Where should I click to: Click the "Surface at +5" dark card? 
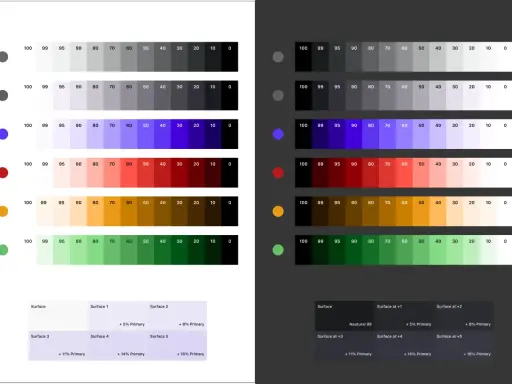pyautogui.click(x=463, y=345)
